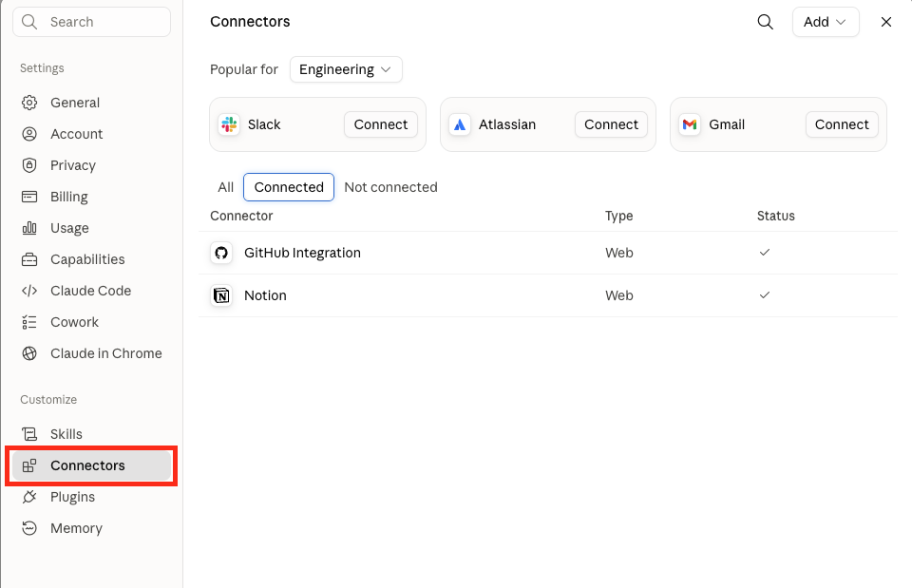The height and width of the screenshot is (588, 912).
Task: Connect the Slack connector
Action: coord(381,124)
